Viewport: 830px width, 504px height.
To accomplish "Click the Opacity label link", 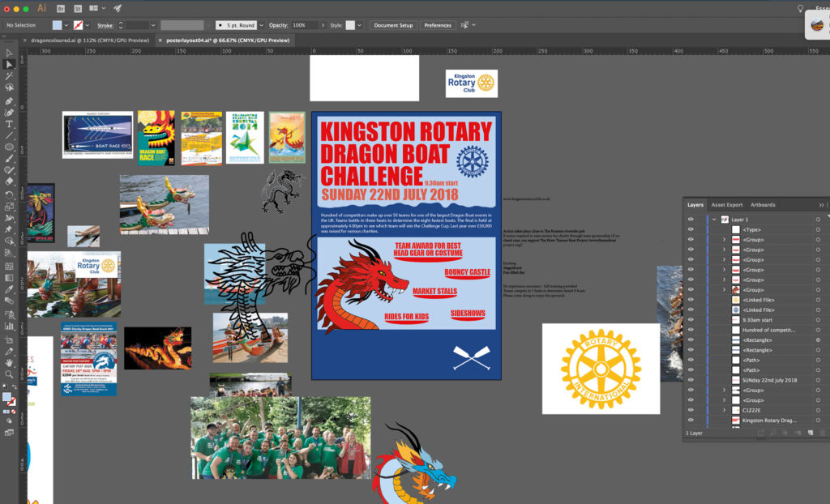I will point(279,25).
